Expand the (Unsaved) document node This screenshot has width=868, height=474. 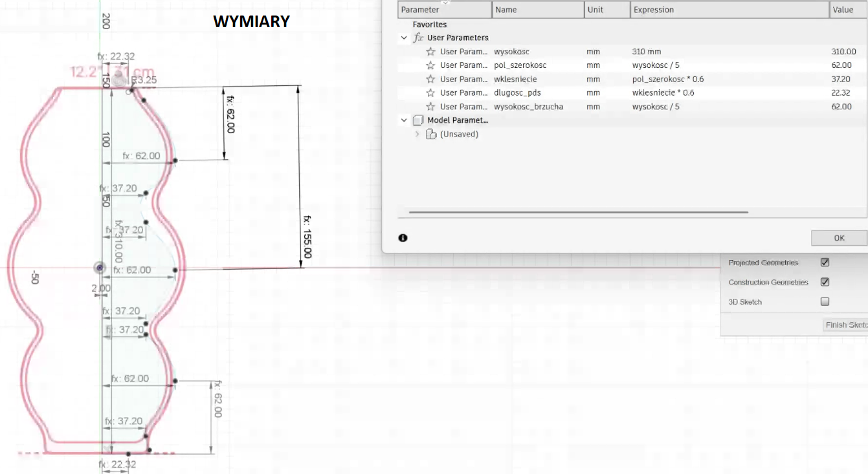pos(417,135)
